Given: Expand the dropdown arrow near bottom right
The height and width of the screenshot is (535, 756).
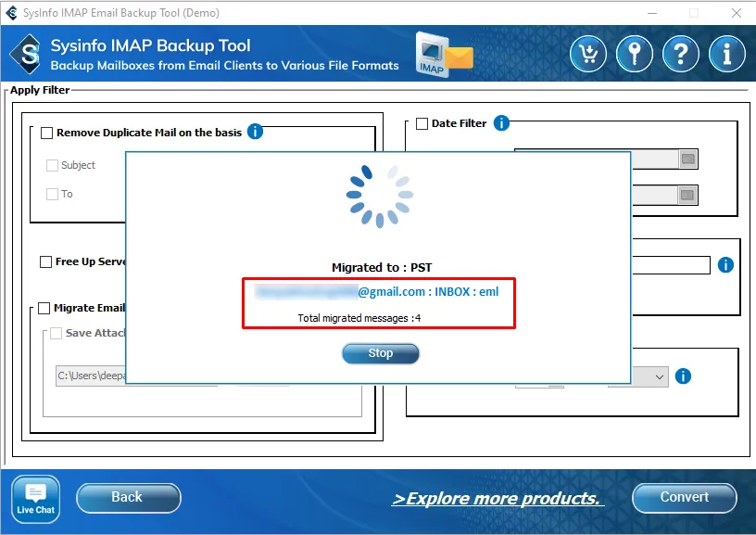Looking at the screenshot, I should [659, 376].
